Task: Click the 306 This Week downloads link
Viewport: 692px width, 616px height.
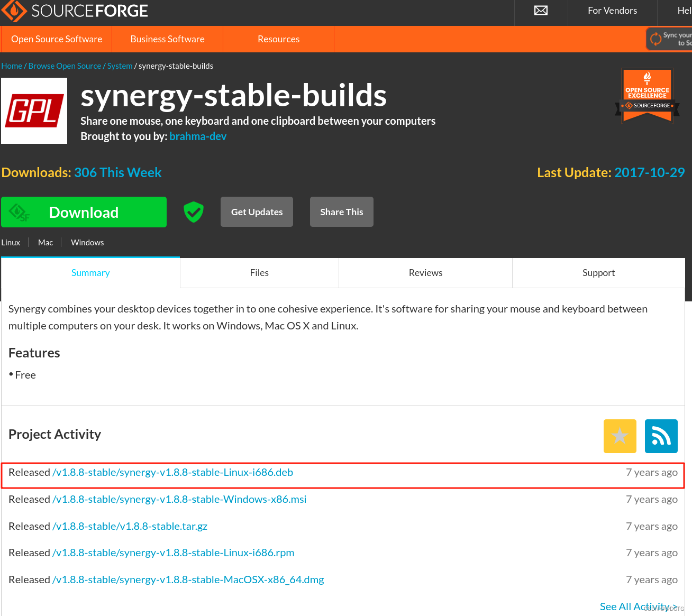Action: (117, 172)
